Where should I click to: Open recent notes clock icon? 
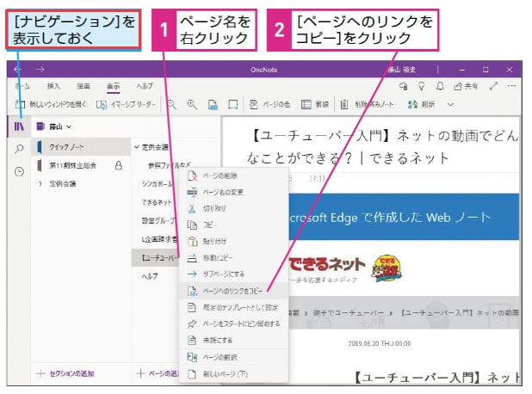pos(19,171)
